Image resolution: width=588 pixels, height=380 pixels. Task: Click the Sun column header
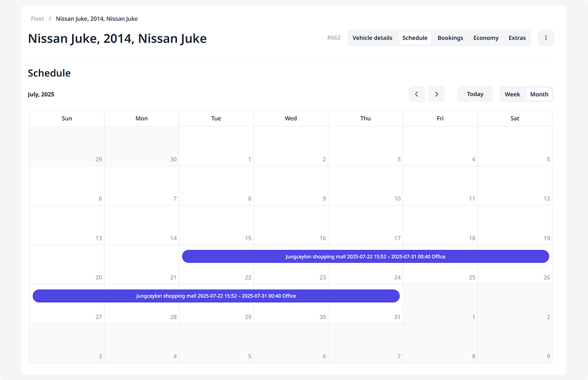tap(67, 118)
